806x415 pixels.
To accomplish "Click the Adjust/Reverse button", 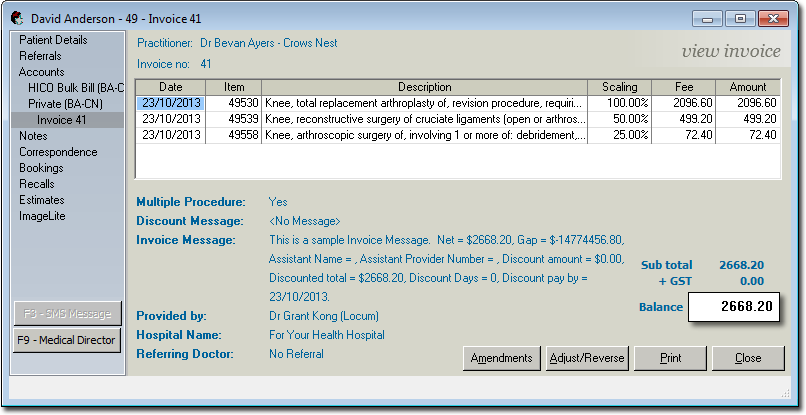I will pyautogui.click(x=587, y=358).
